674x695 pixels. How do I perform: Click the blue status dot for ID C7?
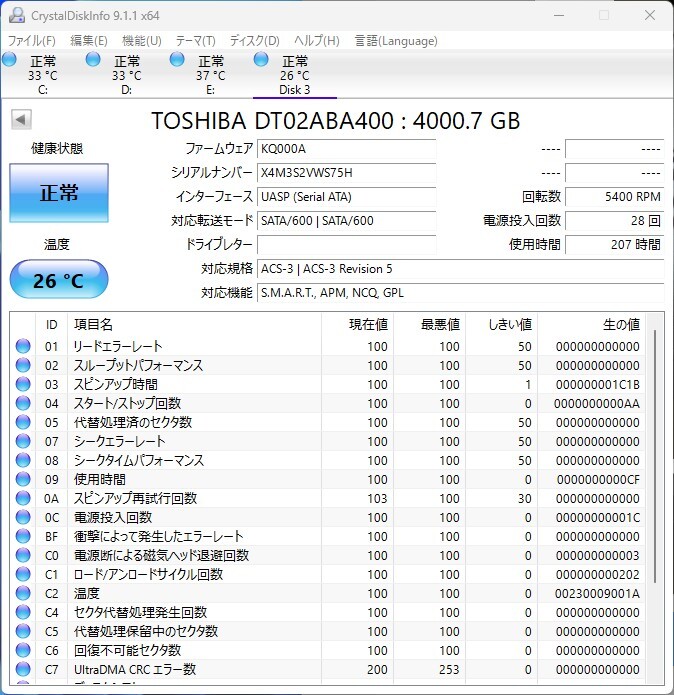[23, 670]
